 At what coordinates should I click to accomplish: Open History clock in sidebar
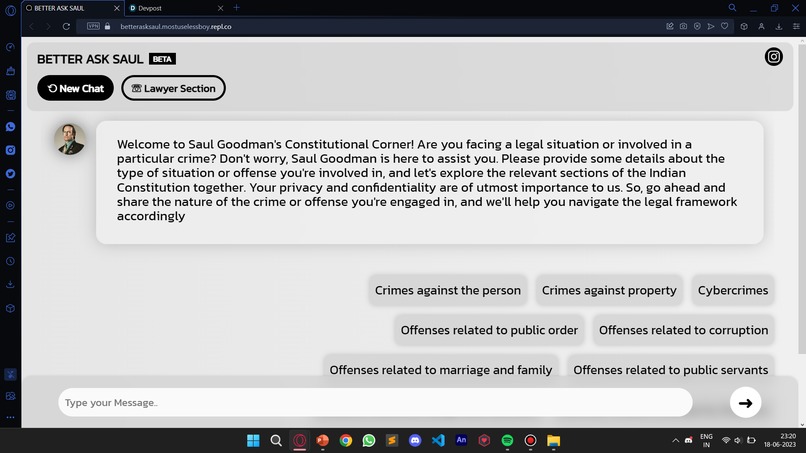pos(10,261)
